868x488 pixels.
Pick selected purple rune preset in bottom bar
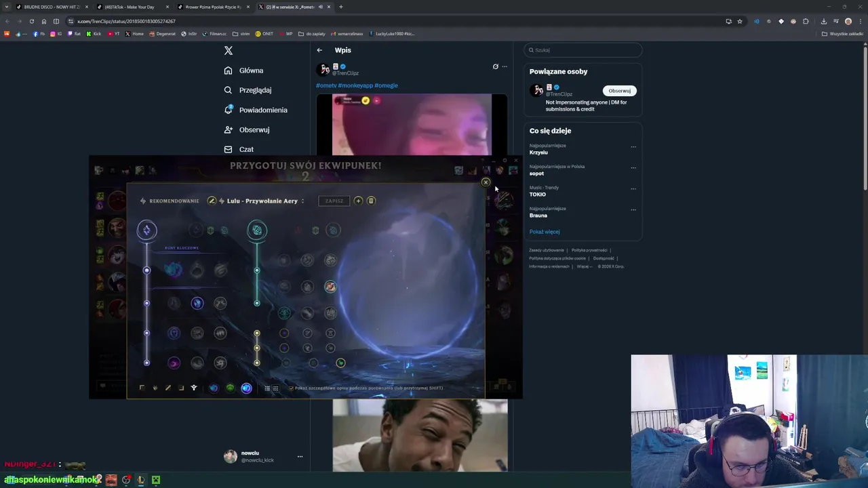click(x=246, y=388)
